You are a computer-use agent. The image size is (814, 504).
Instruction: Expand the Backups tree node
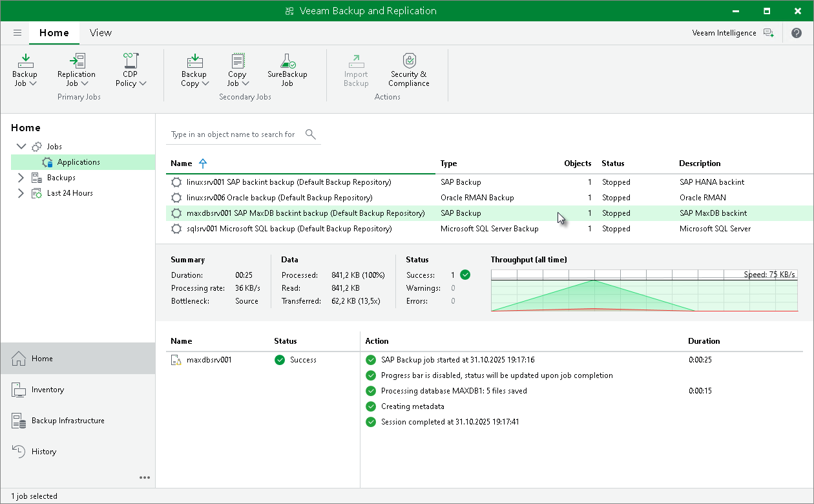(x=21, y=178)
